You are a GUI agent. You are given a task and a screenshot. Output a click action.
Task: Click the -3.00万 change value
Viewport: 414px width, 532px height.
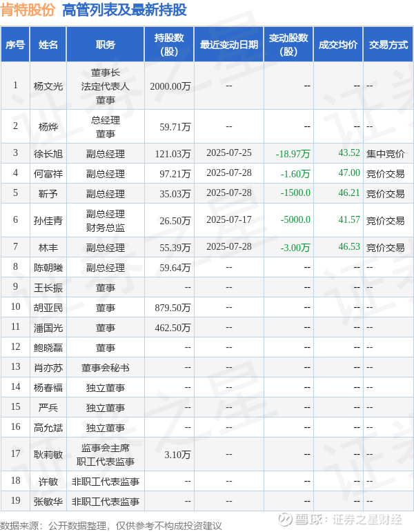(295, 247)
